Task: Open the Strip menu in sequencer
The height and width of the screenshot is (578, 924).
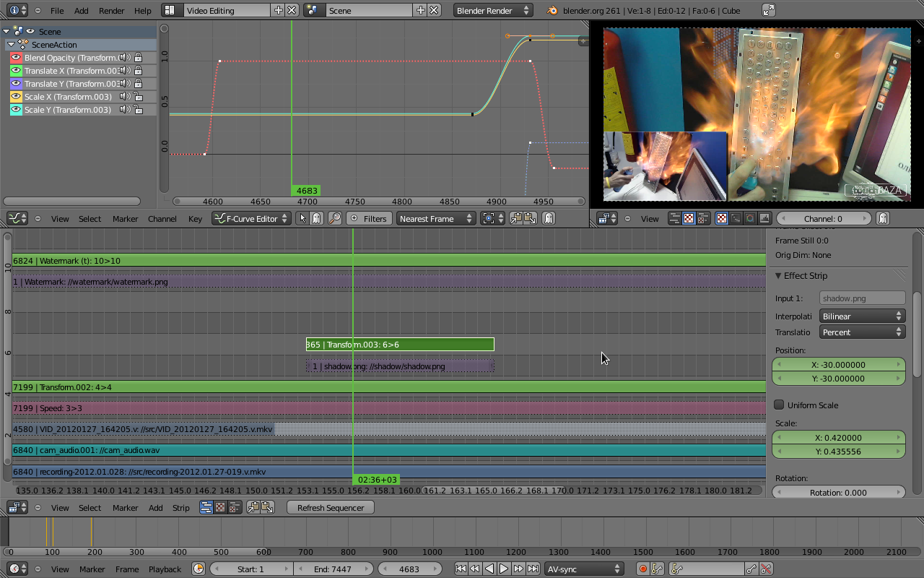Action: [x=181, y=508]
